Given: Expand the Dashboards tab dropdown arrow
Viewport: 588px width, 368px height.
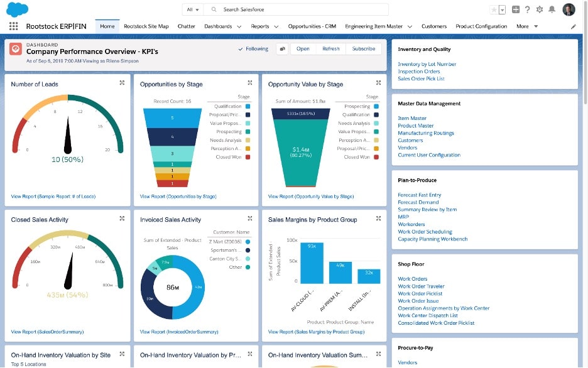Looking at the screenshot, I should (x=239, y=26).
